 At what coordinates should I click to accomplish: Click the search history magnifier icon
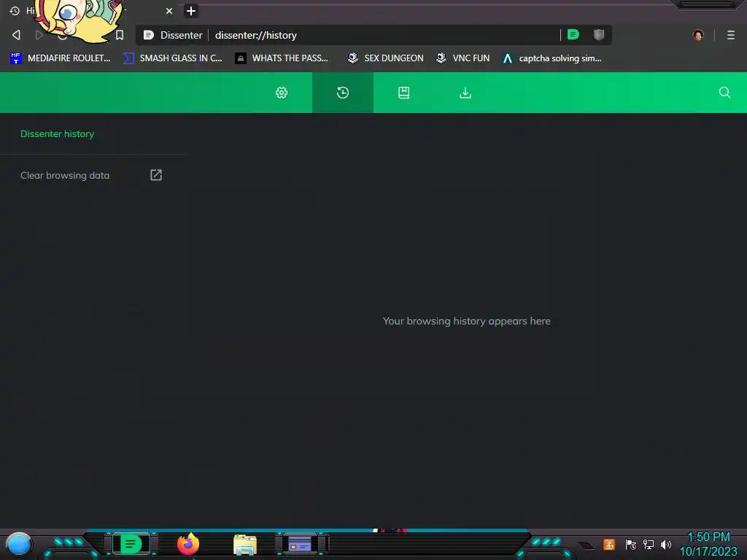724,93
